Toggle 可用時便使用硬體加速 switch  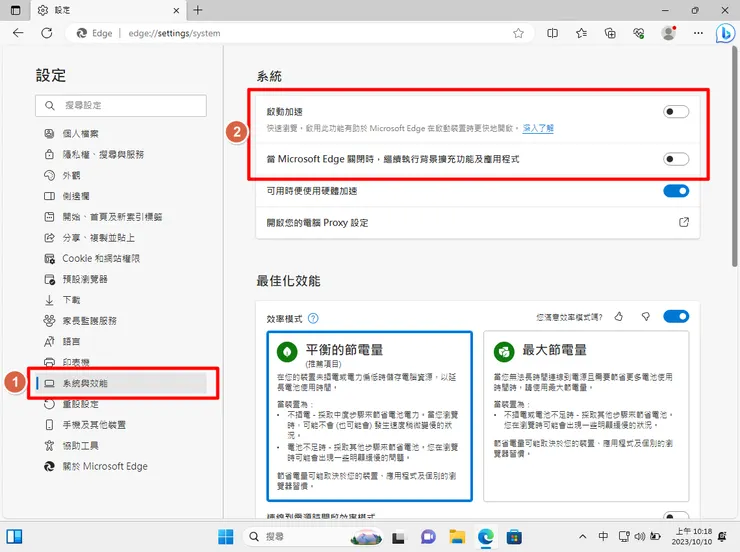(x=676, y=191)
